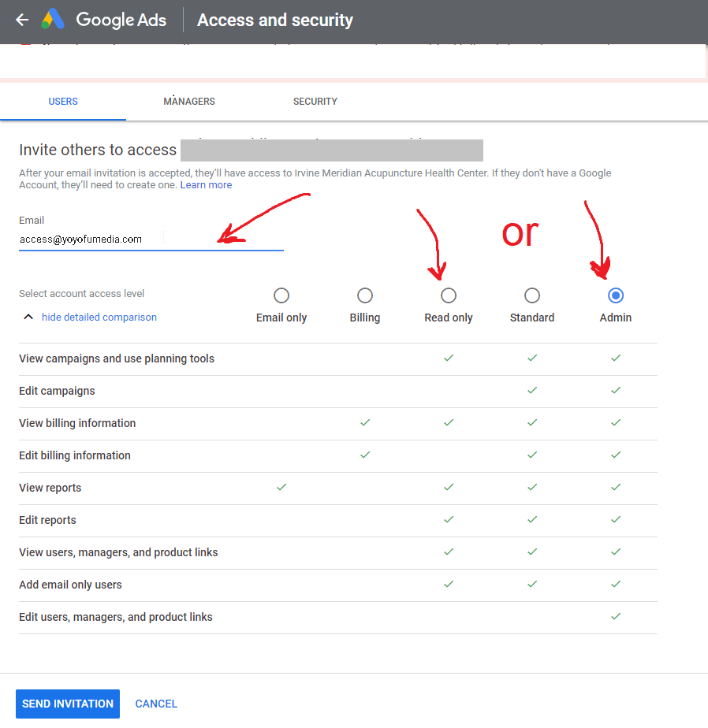Click the back arrow in the header
The image size is (708, 728).
pyautogui.click(x=21, y=19)
